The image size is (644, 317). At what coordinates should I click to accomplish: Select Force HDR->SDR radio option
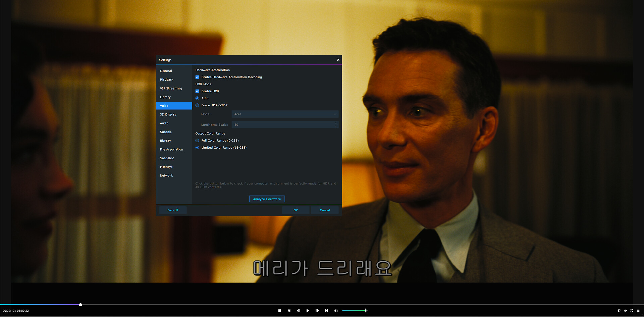pyautogui.click(x=197, y=105)
